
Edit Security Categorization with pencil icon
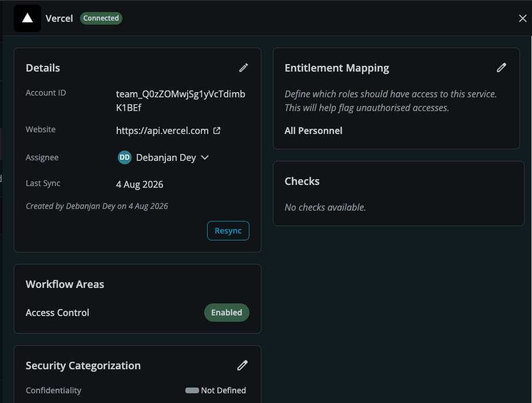click(x=242, y=366)
